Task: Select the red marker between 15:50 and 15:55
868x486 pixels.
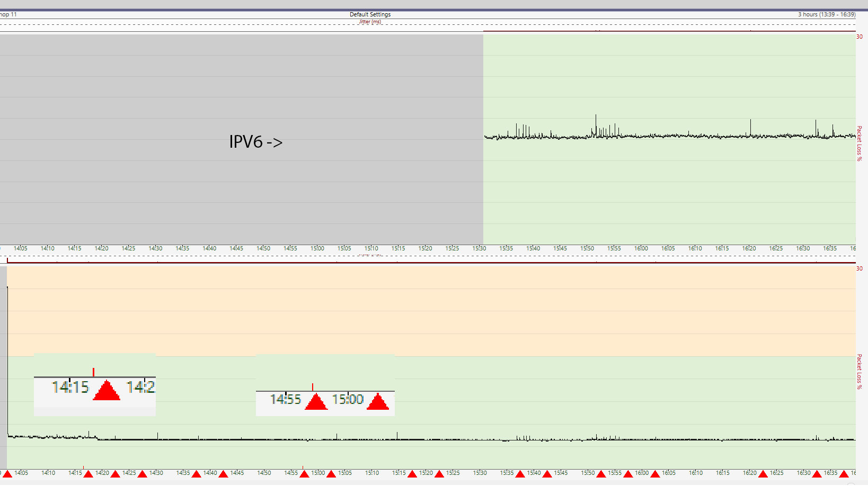Action: pyautogui.click(x=601, y=474)
